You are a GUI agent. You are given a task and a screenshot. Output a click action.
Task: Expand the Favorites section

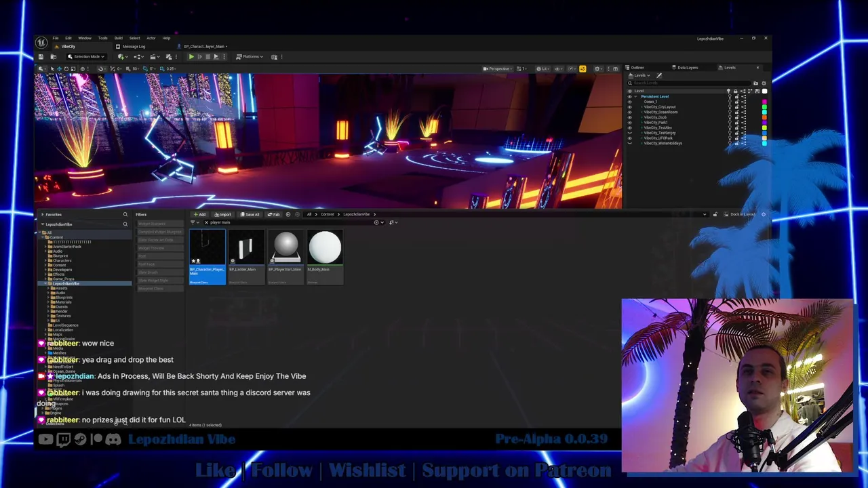(42, 214)
